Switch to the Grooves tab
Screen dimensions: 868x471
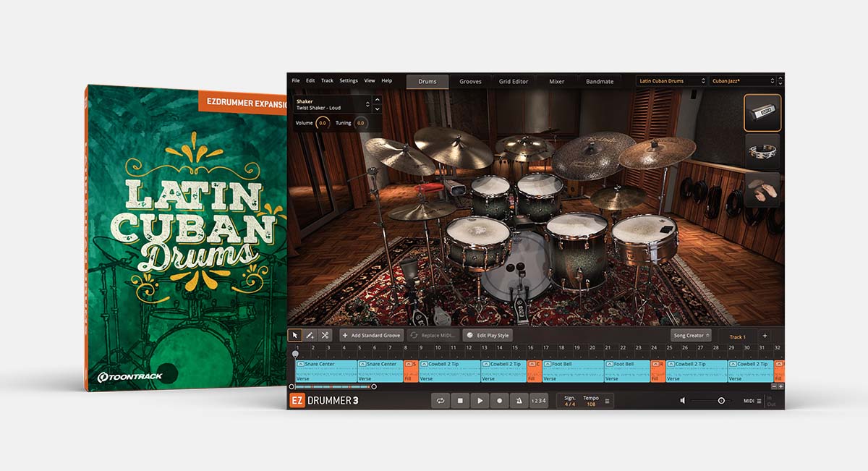click(470, 81)
